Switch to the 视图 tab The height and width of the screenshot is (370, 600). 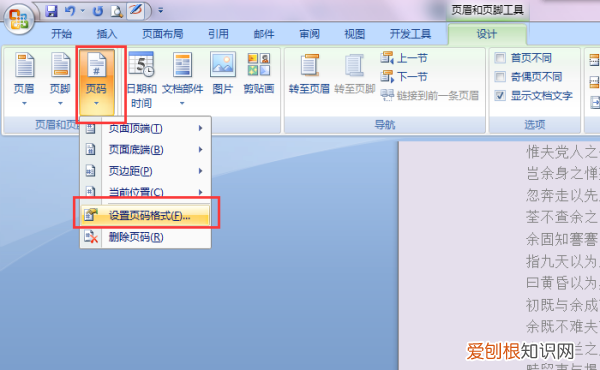click(x=355, y=34)
